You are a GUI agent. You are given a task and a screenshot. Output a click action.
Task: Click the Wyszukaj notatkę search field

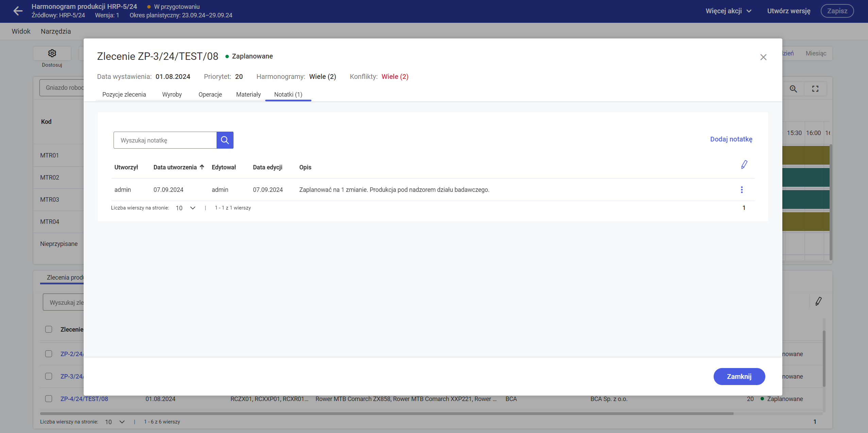(165, 140)
